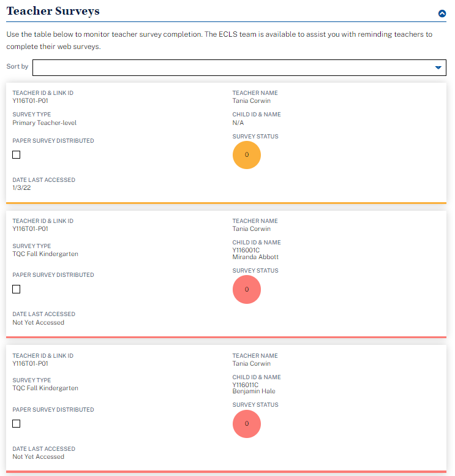
Task: Check Paper Survey Distributed for Miranda Abbott
Action: tap(17, 289)
